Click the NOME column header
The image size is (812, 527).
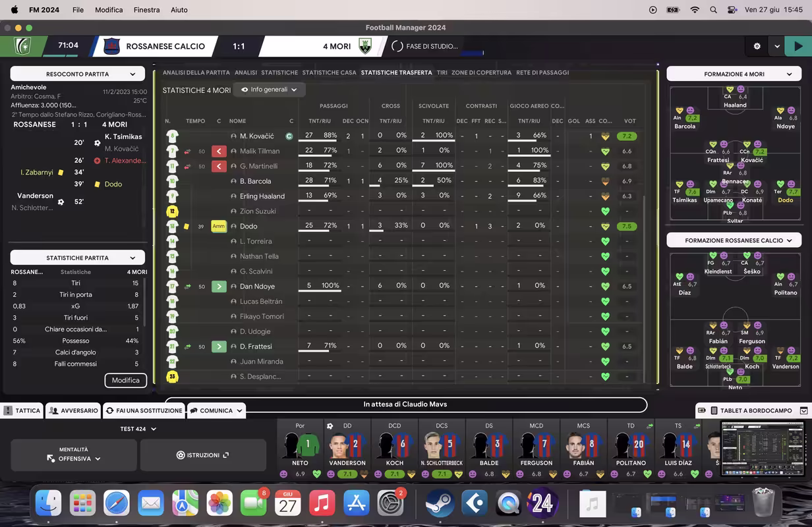click(237, 121)
